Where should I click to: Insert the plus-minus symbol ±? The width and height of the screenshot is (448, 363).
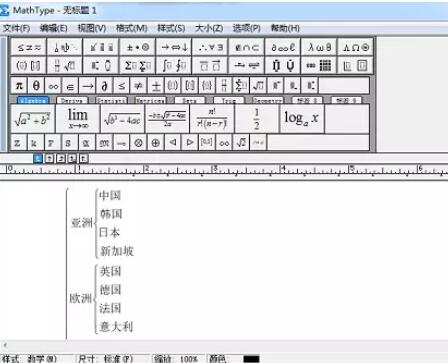click(156, 86)
